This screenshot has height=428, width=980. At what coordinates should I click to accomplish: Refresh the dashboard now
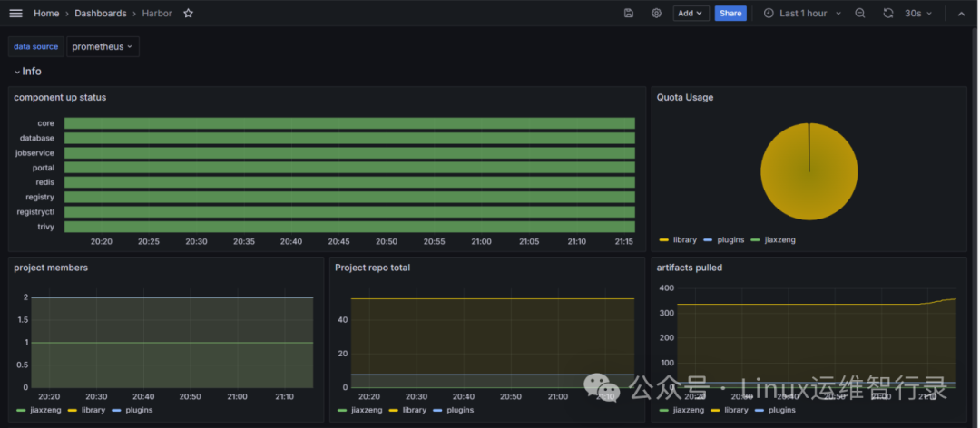click(x=888, y=14)
